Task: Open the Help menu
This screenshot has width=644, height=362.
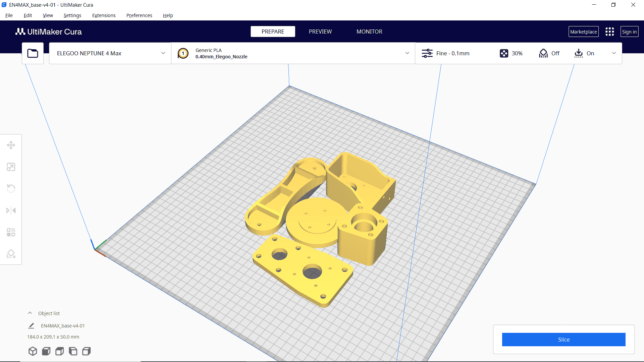Action: pyautogui.click(x=168, y=15)
